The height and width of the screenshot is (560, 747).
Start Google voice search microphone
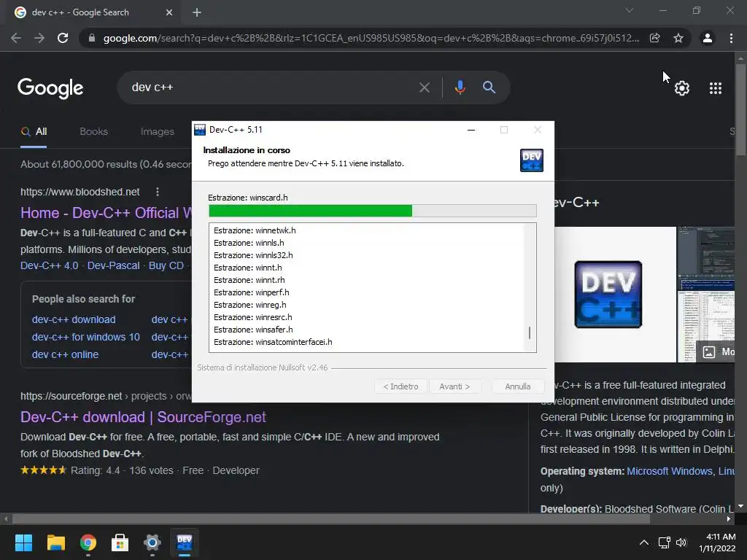click(x=460, y=87)
